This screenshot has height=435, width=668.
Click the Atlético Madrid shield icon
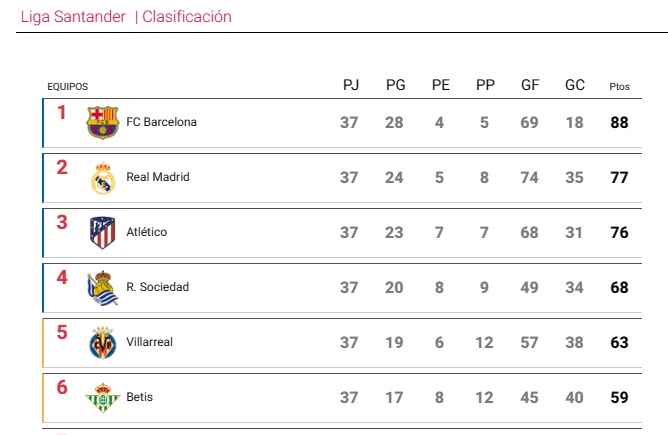click(x=103, y=233)
